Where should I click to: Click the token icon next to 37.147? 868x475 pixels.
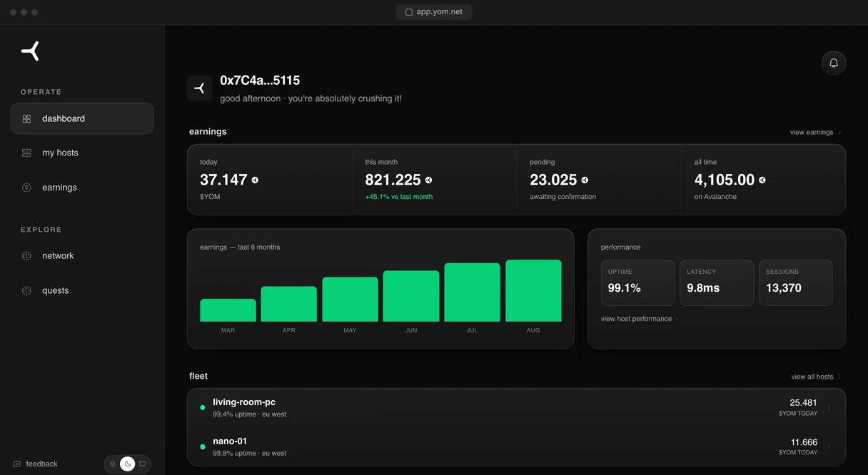click(255, 180)
